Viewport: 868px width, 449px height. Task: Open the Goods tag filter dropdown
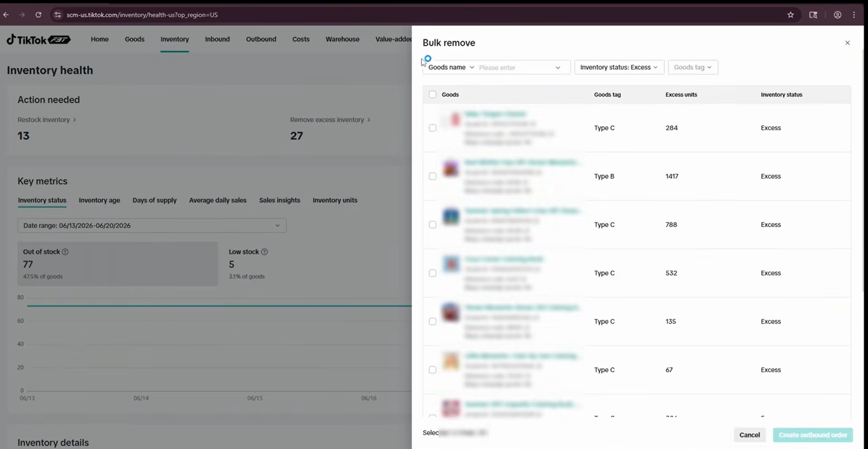(693, 67)
